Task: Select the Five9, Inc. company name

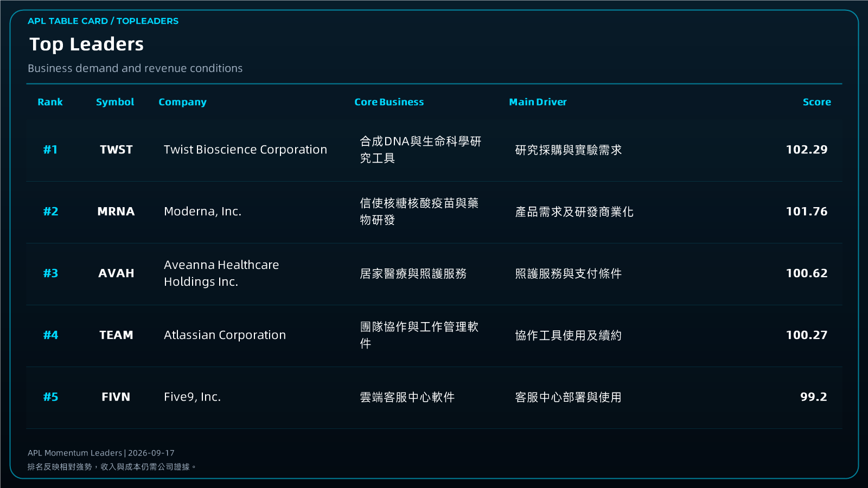Action: 192,397
